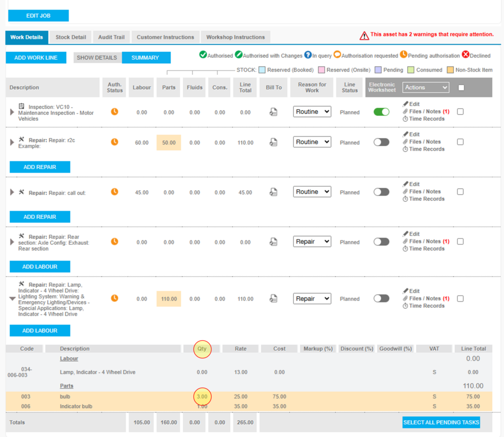Open Time Records for the call out repair

424,199
